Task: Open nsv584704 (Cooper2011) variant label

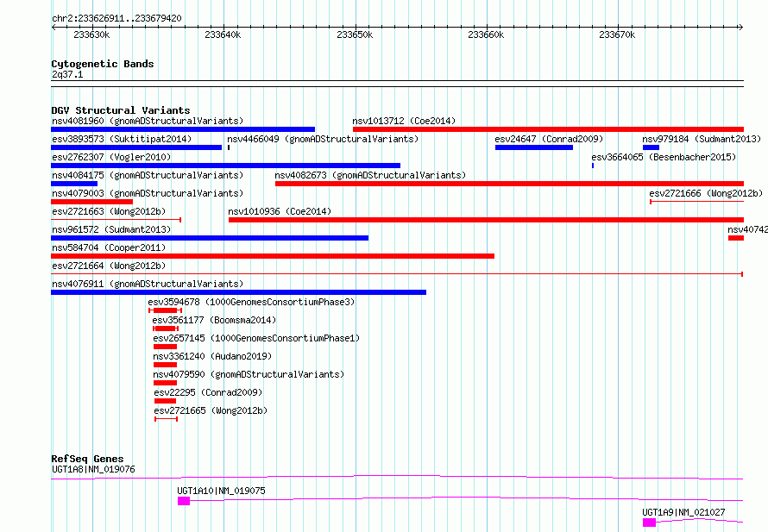Action: coord(109,247)
